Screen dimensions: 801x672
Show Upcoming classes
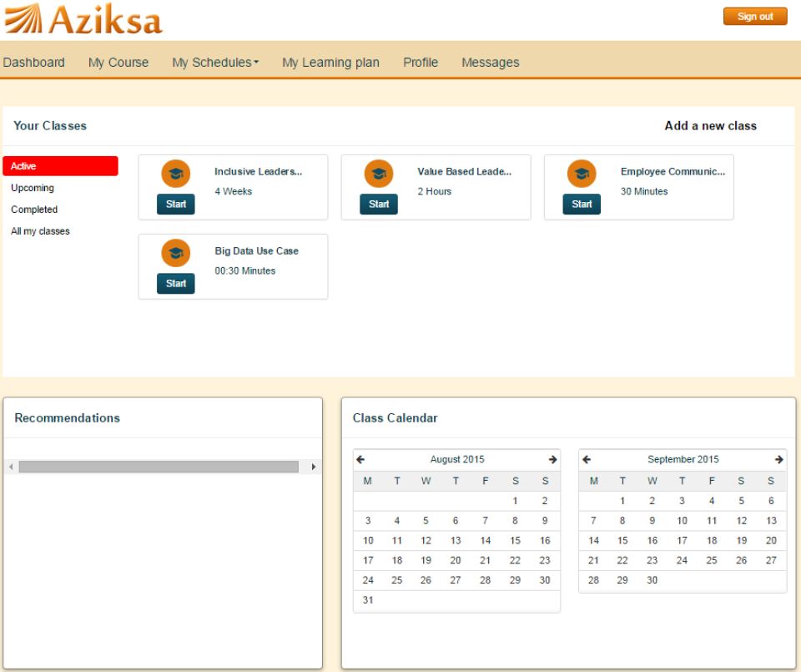32,187
